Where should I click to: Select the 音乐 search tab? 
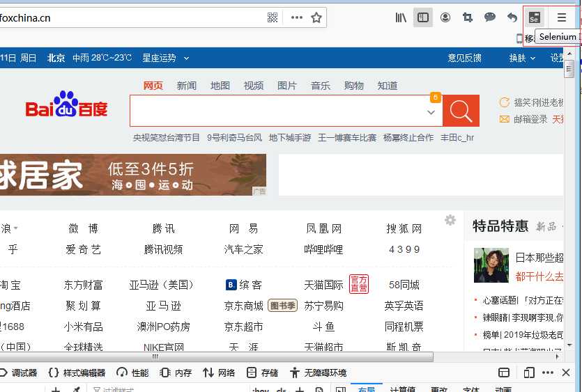coord(321,86)
